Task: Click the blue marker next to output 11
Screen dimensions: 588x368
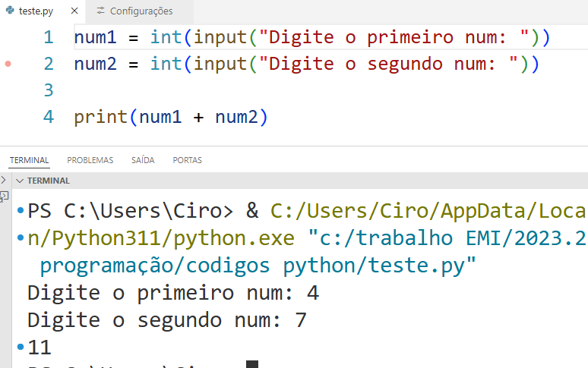Action: (x=20, y=348)
